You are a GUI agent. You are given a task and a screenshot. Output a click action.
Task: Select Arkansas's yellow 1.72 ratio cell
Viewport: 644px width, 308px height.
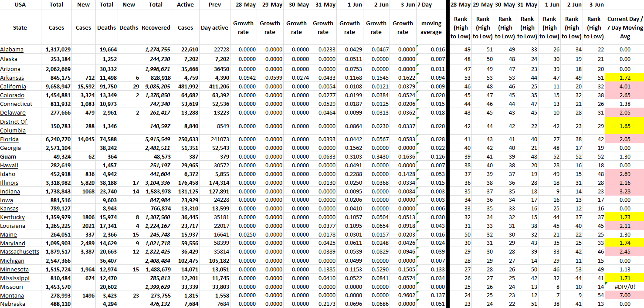pyautogui.click(x=624, y=78)
